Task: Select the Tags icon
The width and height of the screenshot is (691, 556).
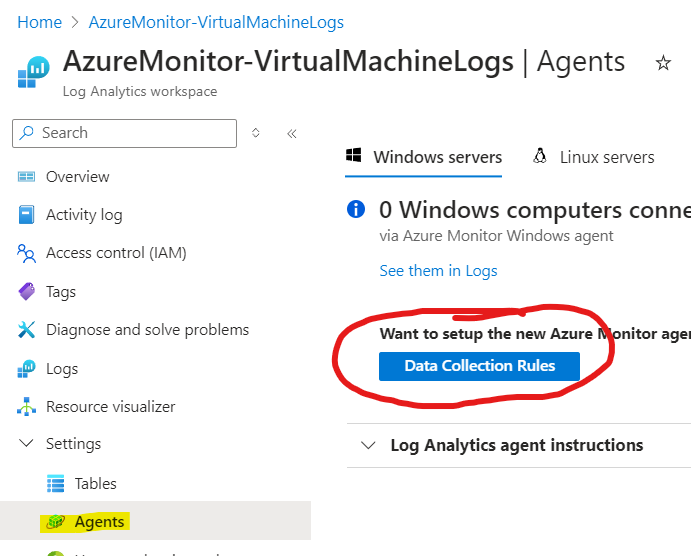Action: point(27,292)
